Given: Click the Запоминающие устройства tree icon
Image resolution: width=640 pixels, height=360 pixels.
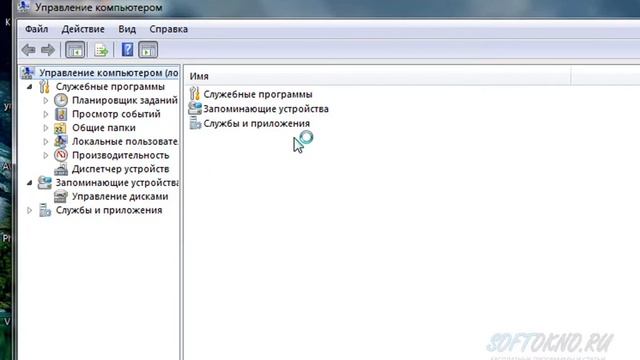Looking at the screenshot, I should [x=44, y=182].
